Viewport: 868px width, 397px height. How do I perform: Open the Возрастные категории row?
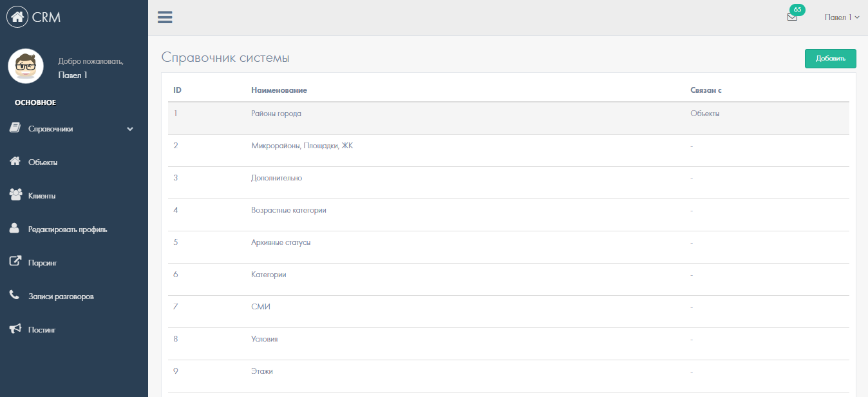point(288,210)
